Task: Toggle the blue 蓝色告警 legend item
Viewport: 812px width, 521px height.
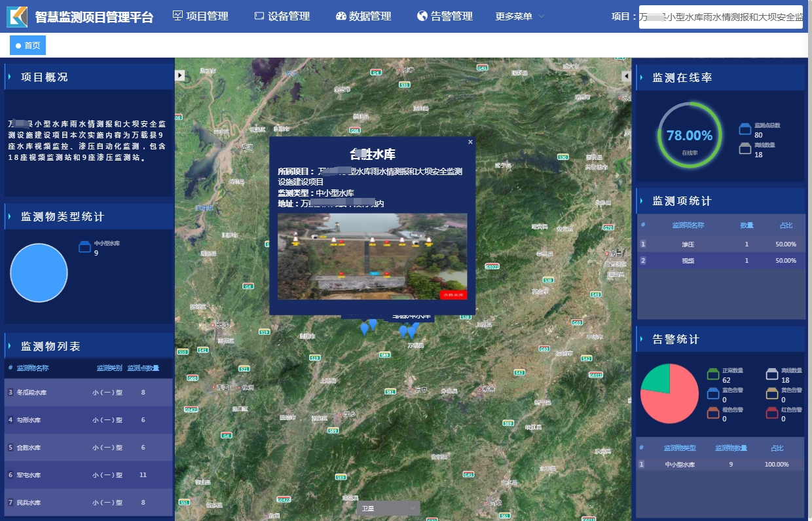Action: click(713, 394)
